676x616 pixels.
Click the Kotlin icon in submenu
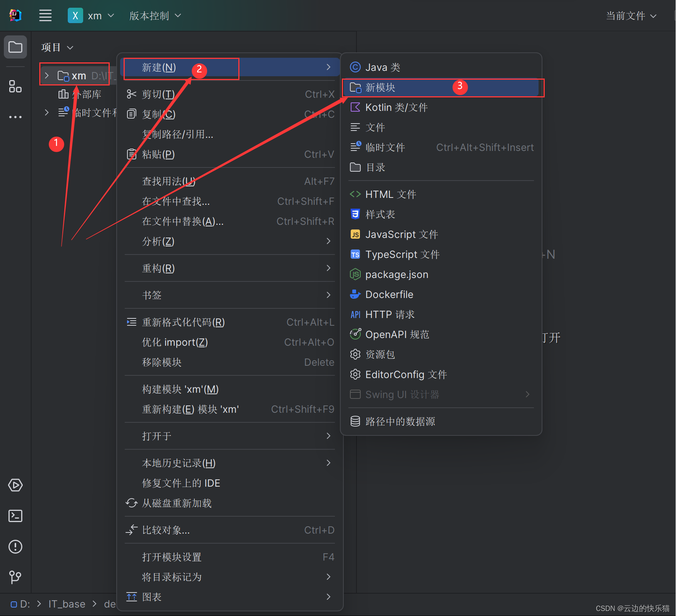click(x=355, y=107)
